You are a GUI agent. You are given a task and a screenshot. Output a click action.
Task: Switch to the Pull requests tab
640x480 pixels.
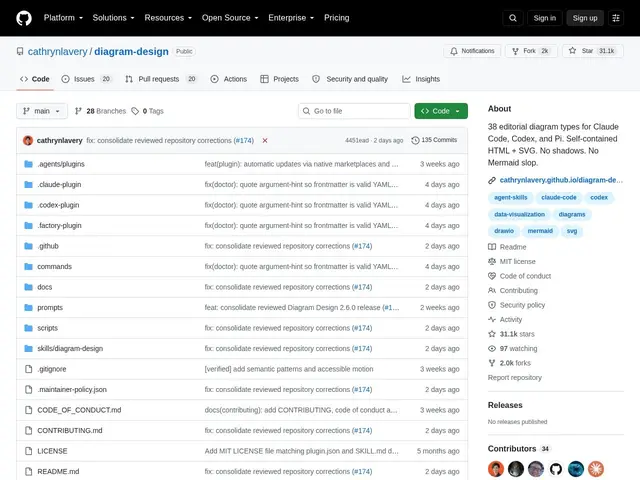pos(161,79)
